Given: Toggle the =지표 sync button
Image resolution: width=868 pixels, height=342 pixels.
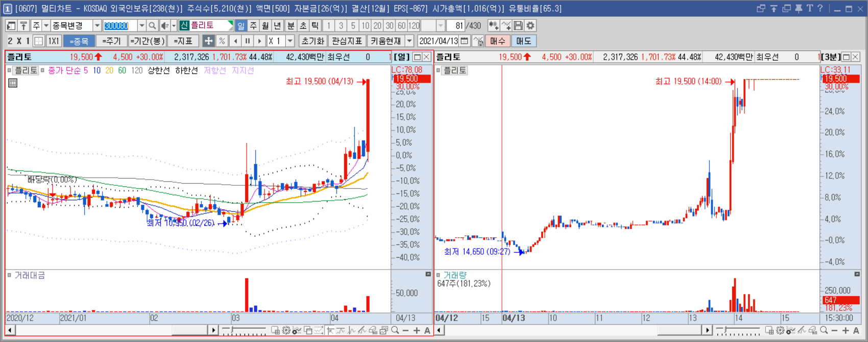Looking at the screenshot, I should [183, 41].
